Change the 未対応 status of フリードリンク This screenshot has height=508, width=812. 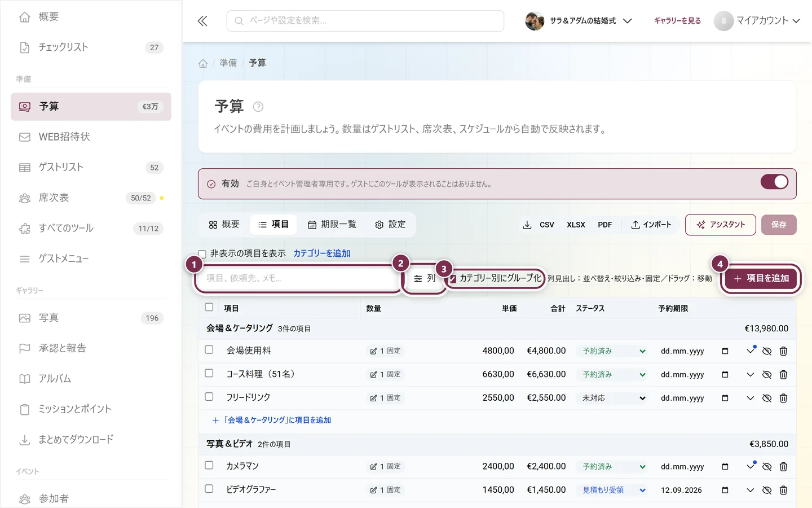612,398
